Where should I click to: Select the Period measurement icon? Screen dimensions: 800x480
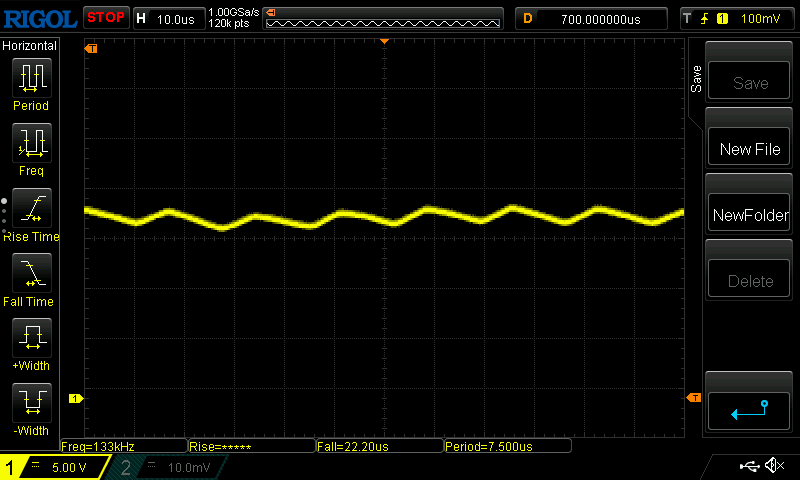[x=32, y=78]
